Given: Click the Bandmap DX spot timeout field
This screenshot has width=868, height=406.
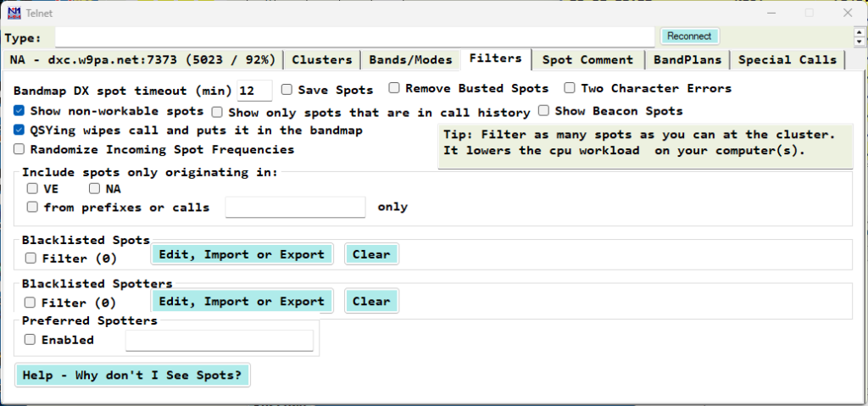Looking at the screenshot, I should [x=254, y=90].
